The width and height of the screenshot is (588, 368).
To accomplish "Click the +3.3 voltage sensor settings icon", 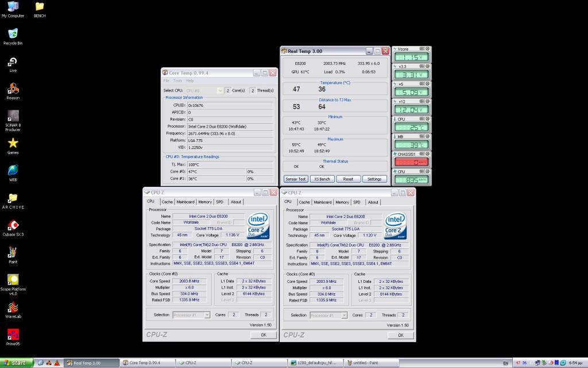I will (x=422, y=66).
